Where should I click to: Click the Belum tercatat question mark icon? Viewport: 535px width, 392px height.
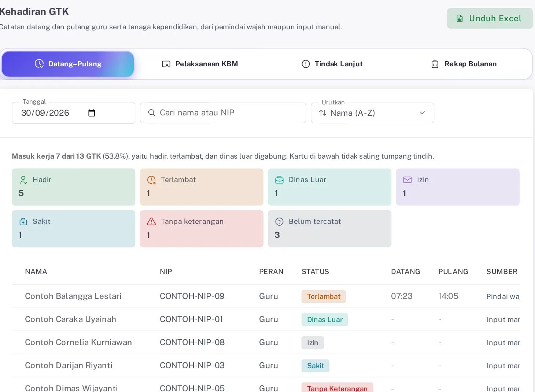279,222
